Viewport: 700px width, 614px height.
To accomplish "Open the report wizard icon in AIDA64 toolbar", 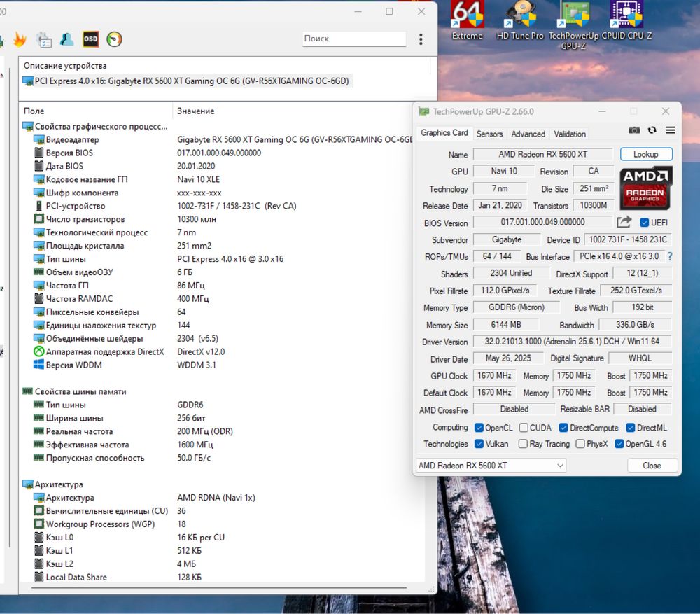I will [43, 40].
